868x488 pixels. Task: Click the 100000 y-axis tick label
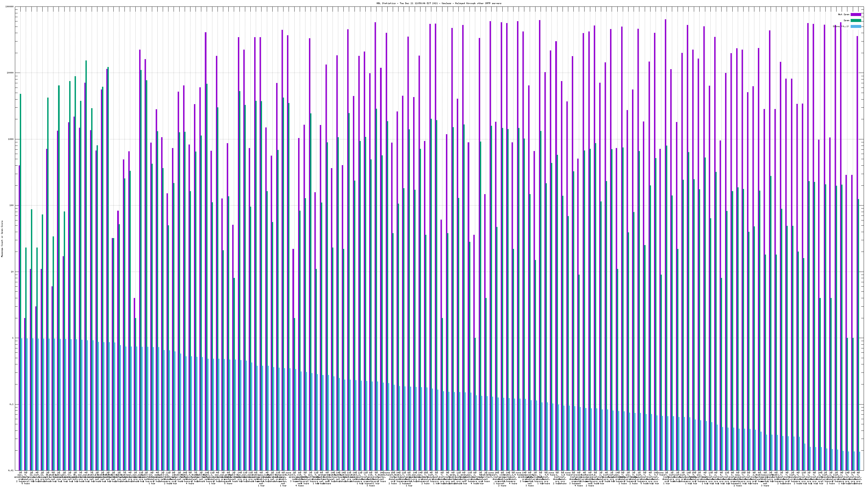pos(10,7)
